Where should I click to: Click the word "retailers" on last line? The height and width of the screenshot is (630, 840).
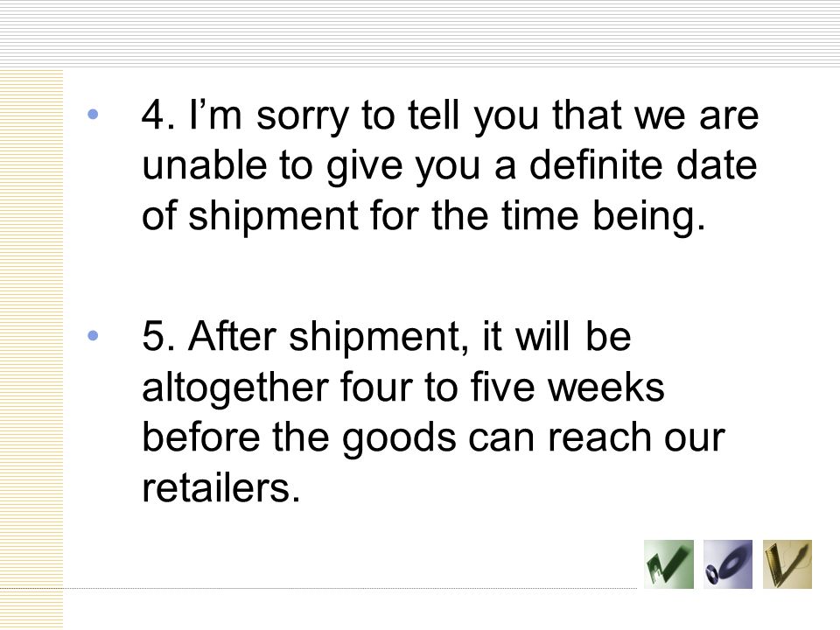coord(216,488)
